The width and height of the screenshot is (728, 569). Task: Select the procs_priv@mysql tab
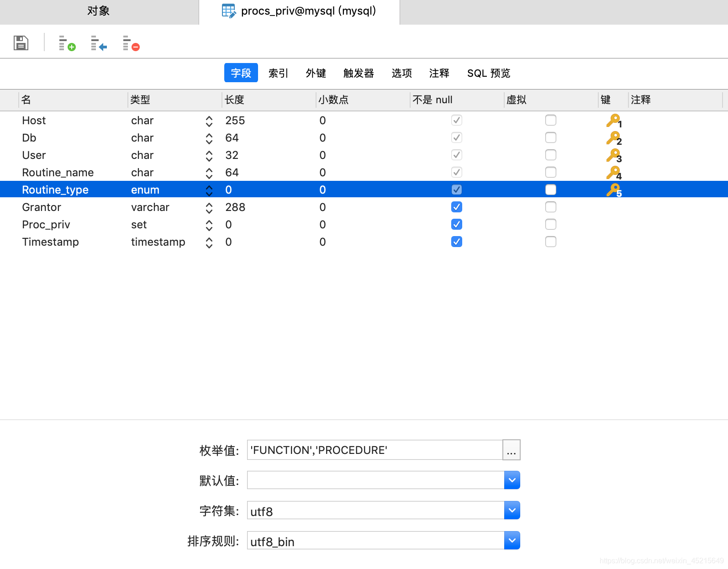[299, 11]
